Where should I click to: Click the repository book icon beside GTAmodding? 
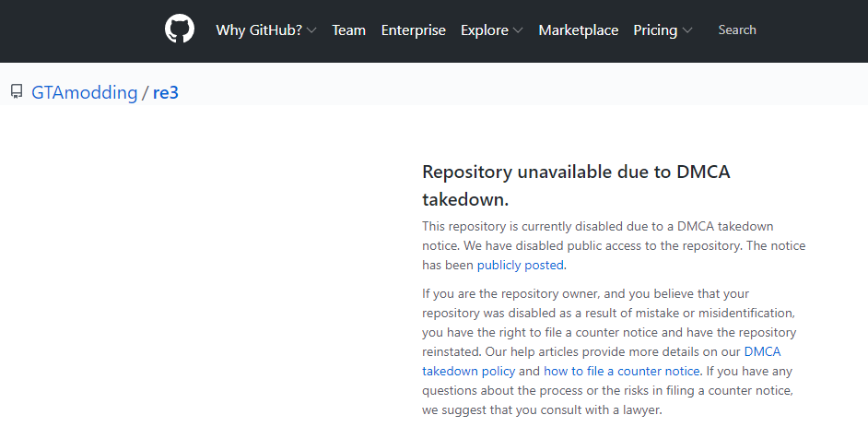[x=17, y=92]
